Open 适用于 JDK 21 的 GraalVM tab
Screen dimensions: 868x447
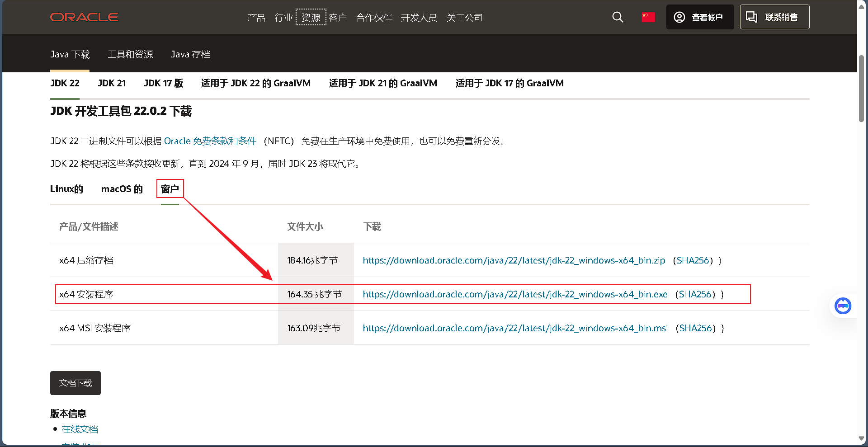(x=383, y=83)
